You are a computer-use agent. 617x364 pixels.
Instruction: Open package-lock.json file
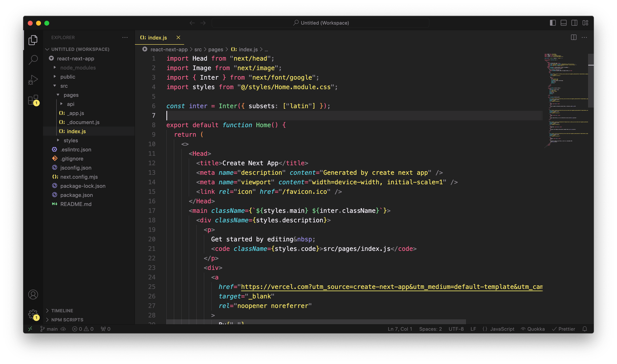tap(83, 186)
